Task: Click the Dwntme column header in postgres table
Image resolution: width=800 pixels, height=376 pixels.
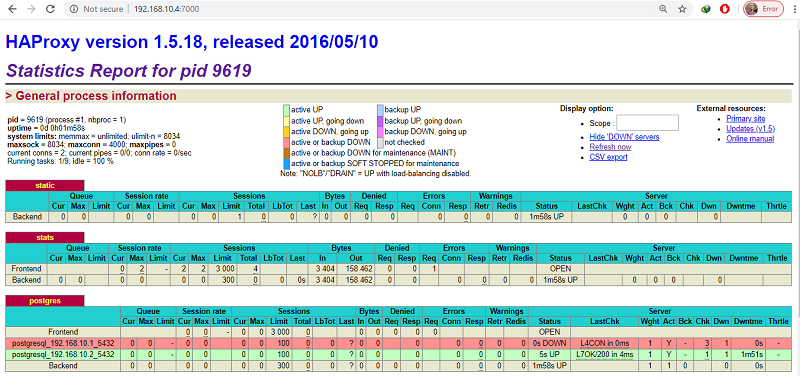Action: pos(748,321)
